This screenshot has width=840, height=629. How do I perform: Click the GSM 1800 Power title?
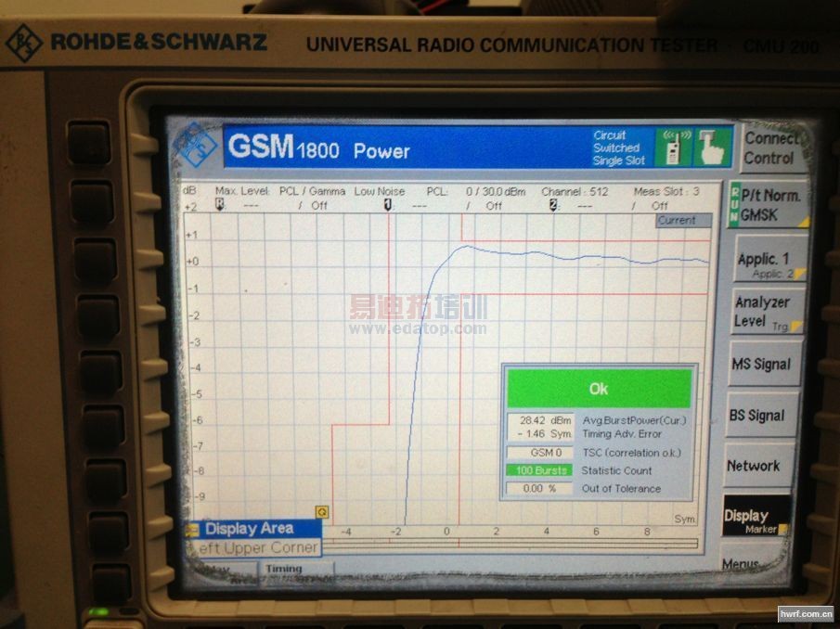[x=319, y=148]
